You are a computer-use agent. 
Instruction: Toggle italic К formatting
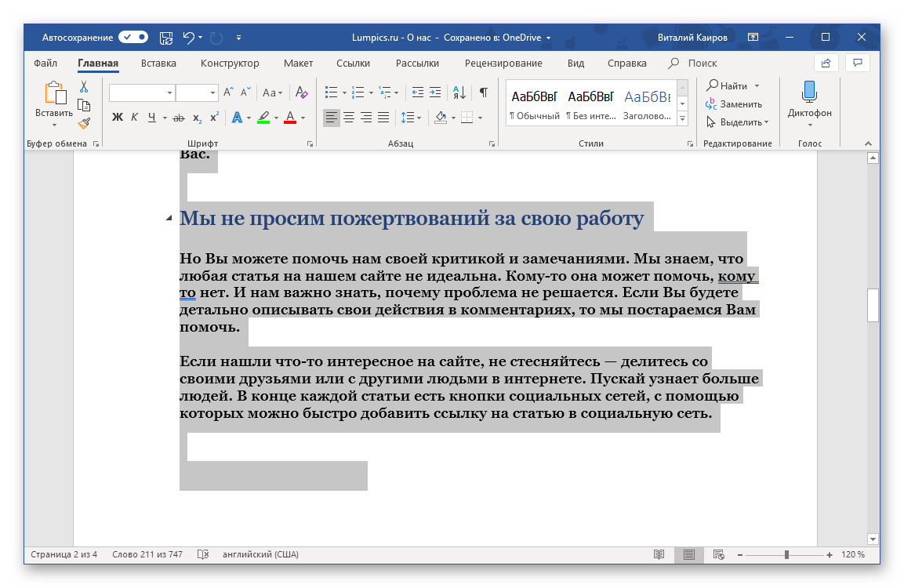(134, 118)
